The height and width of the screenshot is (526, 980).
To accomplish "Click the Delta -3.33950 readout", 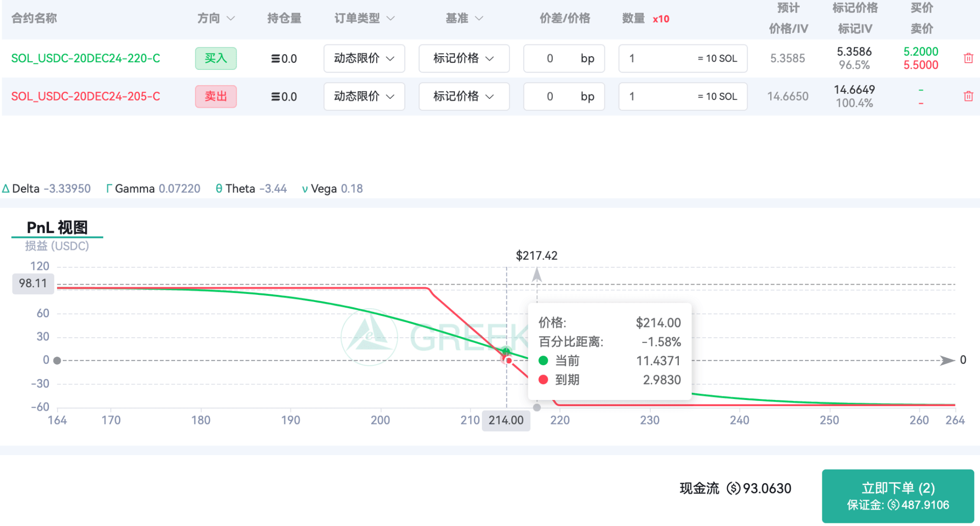I will point(46,189).
